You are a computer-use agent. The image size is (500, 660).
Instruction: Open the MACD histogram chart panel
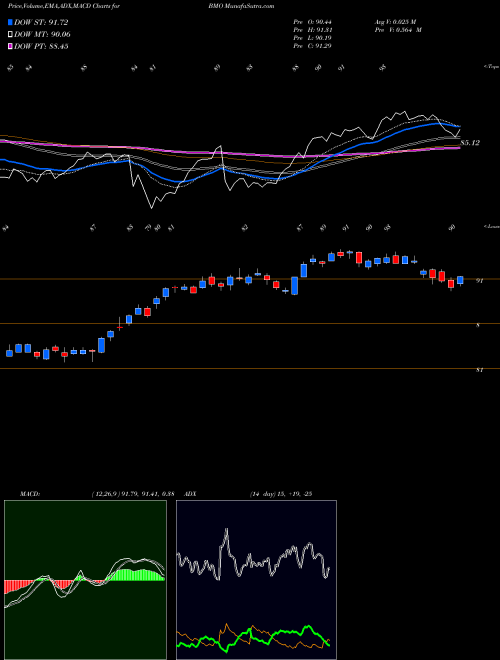(85, 580)
